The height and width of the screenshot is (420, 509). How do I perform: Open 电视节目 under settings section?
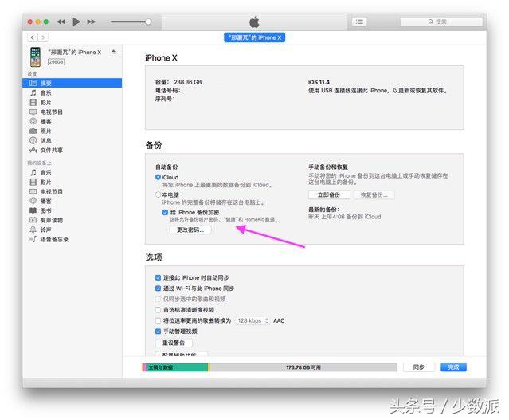72,112
